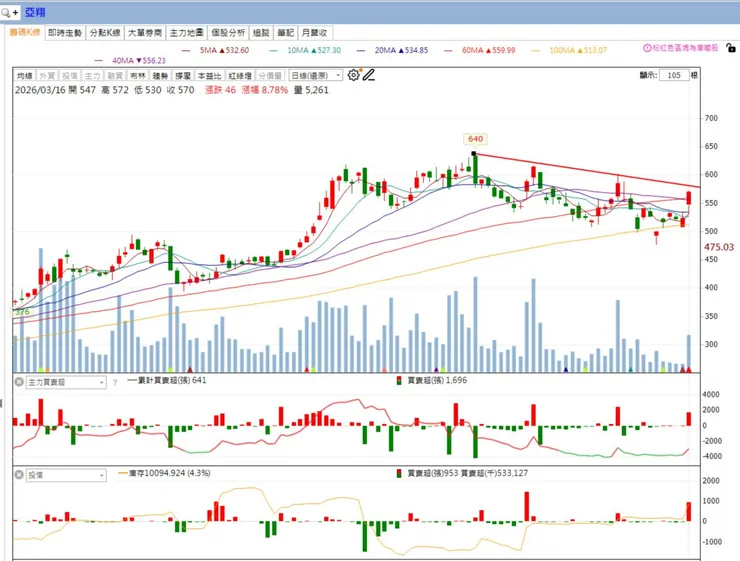Click the 漲跌 46 change value
The height and width of the screenshot is (561, 740).
click(220, 90)
